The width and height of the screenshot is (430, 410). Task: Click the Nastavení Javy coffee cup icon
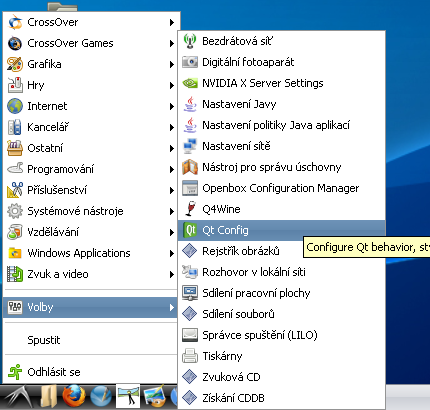[x=190, y=104]
